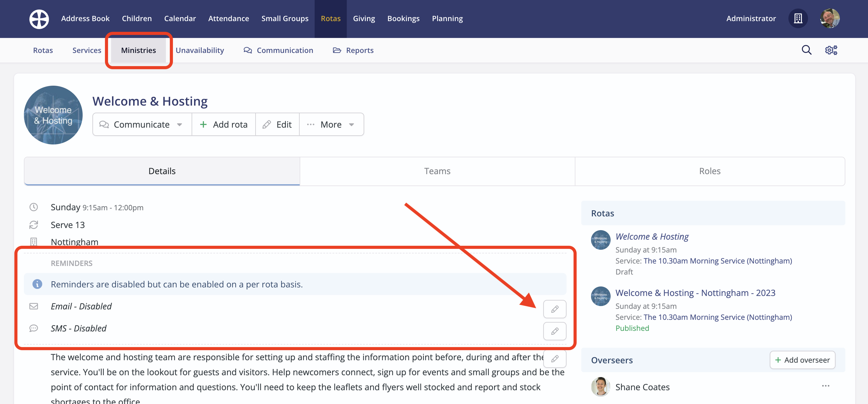Open the Administrator account menu
The width and height of the screenshot is (868, 404).
[751, 19]
